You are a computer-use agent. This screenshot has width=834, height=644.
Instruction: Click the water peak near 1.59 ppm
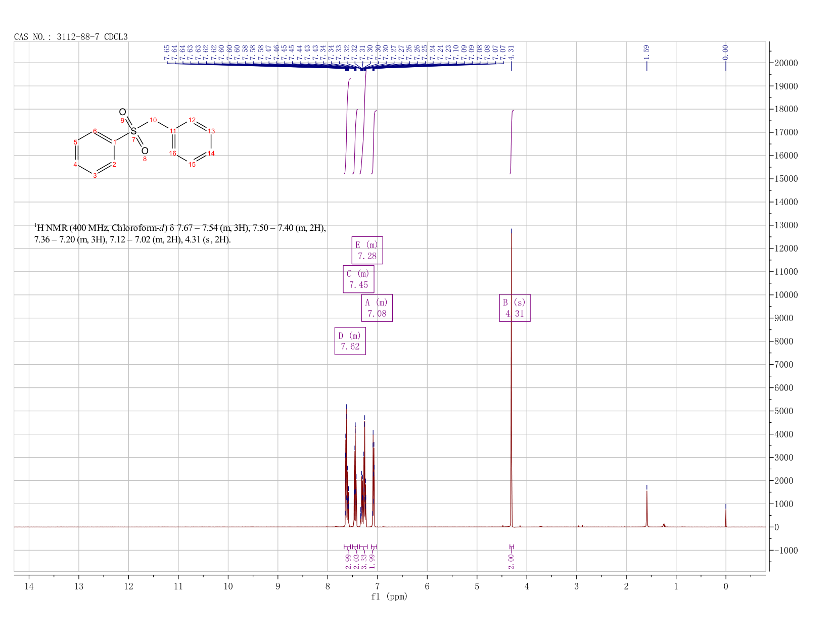tap(646, 508)
